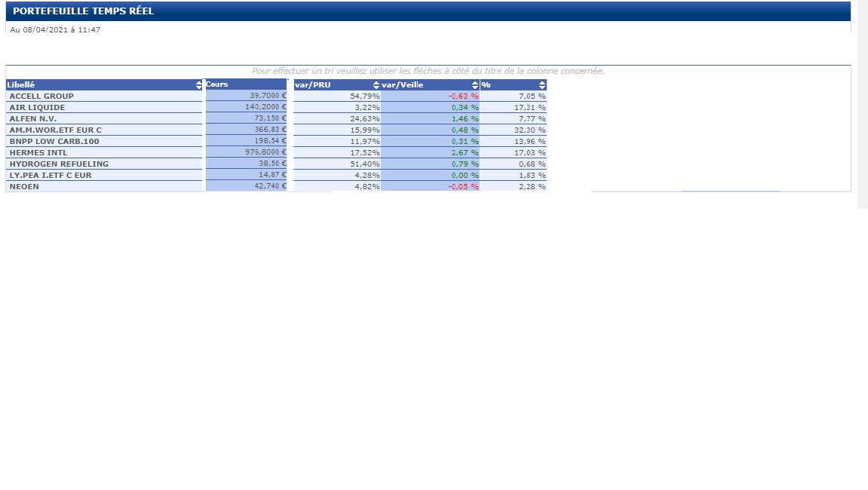868x490 pixels.
Task: Sort by Libellé using its arrow icon
Action: point(199,84)
